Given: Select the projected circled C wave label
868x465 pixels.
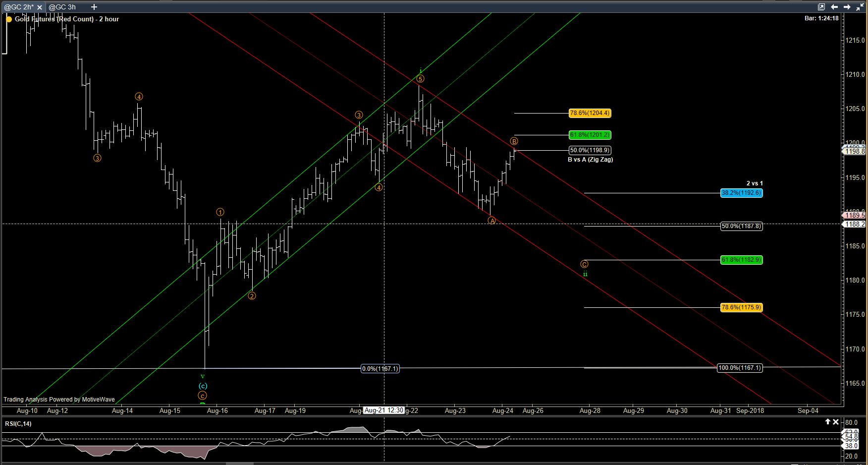Looking at the screenshot, I should point(585,264).
